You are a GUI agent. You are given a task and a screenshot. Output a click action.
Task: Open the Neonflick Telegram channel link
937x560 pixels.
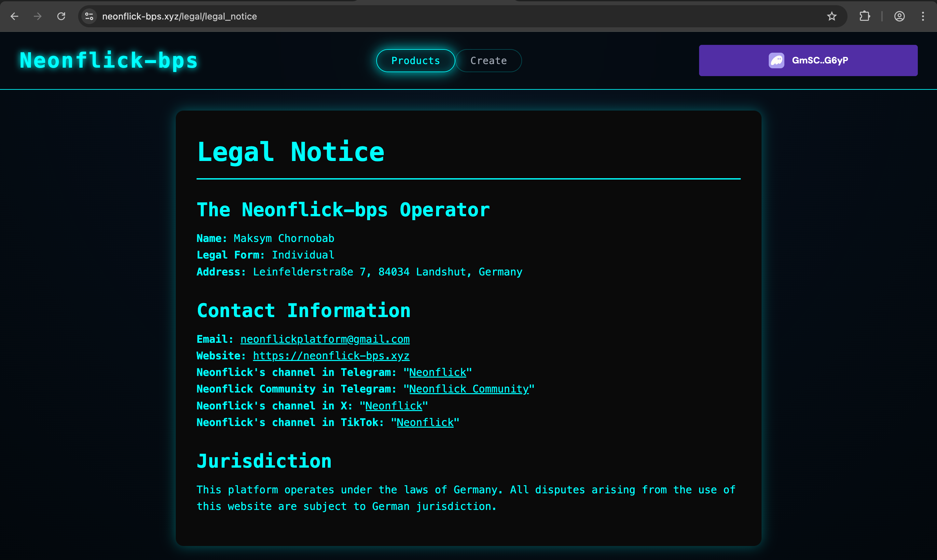coord(438,372)
